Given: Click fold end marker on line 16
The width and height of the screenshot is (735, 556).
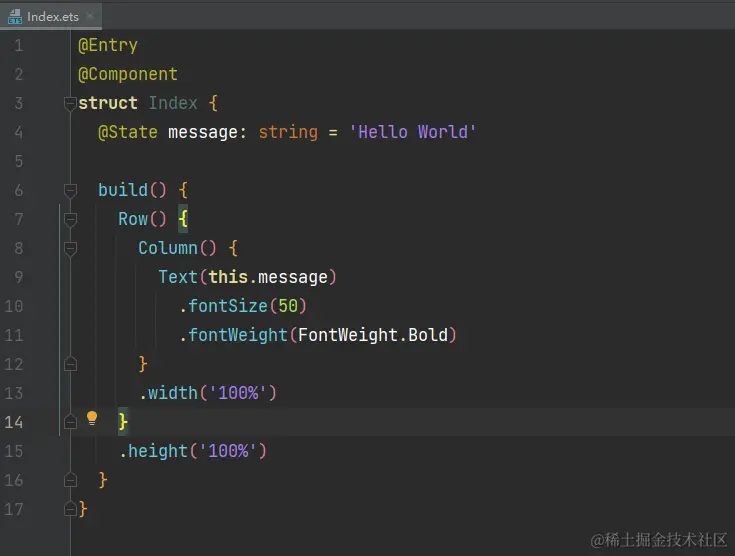Looking at the screenshot, I should 70,480.
